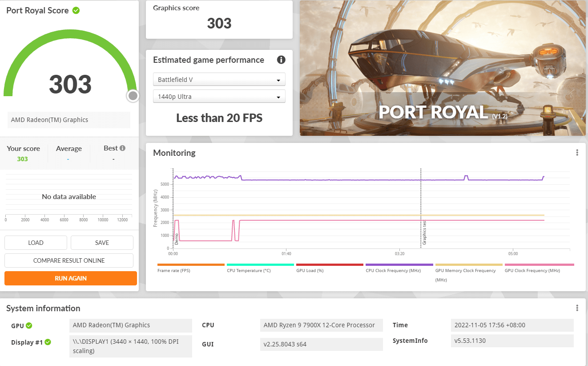The height and width of the screenshot is (366, 588).
Task: Toggle GPU Load (%) legend series
Action: [330, 268]
